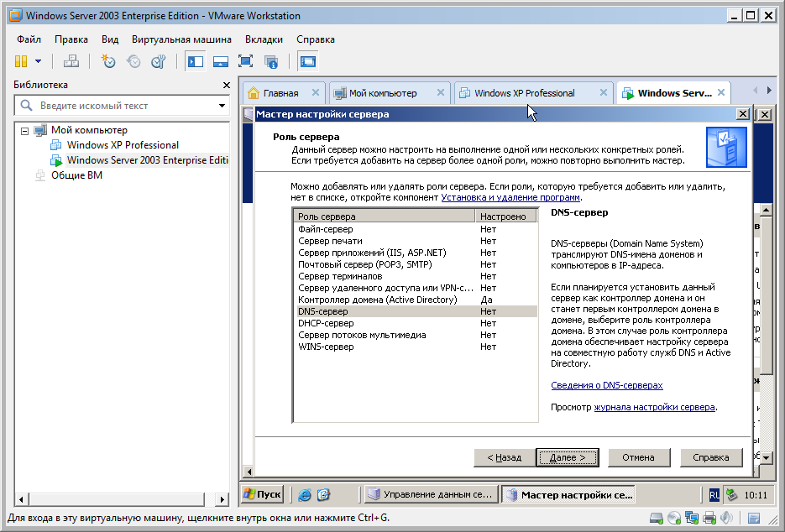Launch Internet Explorer from quick launch

[305, 495]
